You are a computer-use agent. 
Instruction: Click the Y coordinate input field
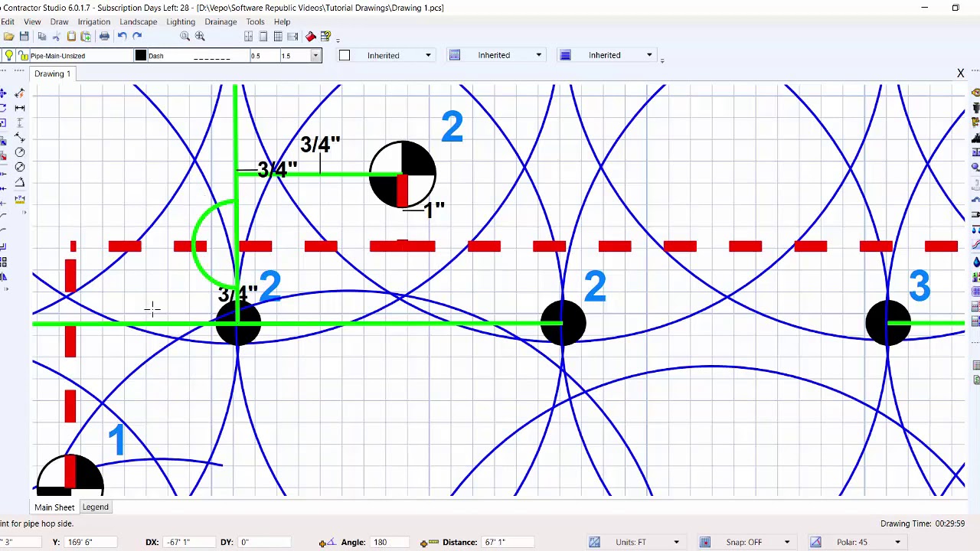point(90,543)
